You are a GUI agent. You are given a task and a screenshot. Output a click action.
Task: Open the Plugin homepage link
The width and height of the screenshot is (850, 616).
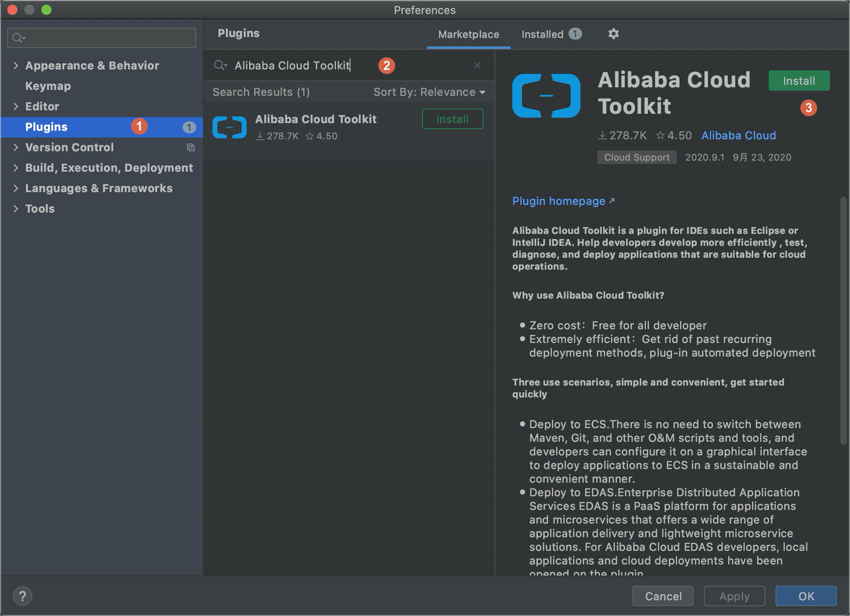[558, 201]
